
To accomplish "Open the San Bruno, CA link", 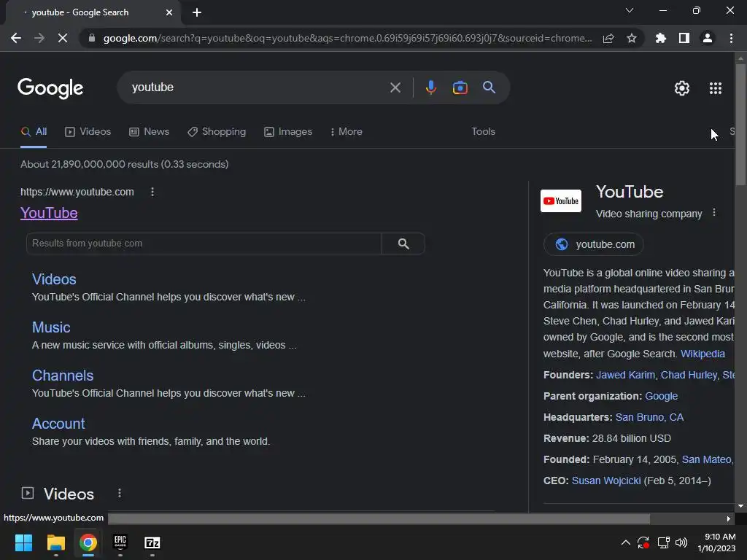I will [x=649, y=417].
